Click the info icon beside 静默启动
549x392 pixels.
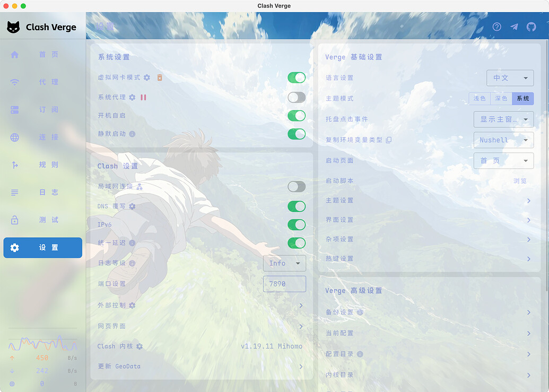coord(132,134)
